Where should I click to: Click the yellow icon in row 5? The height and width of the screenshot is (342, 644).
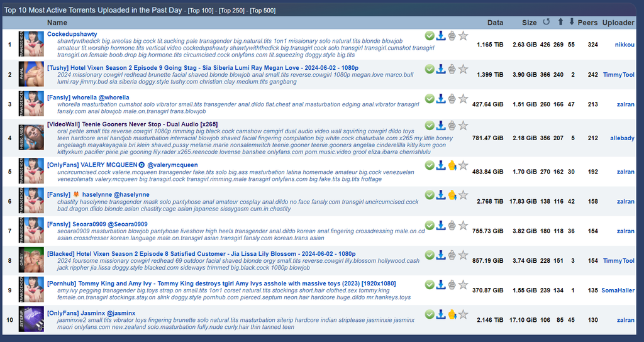click(x=452, y=165)
